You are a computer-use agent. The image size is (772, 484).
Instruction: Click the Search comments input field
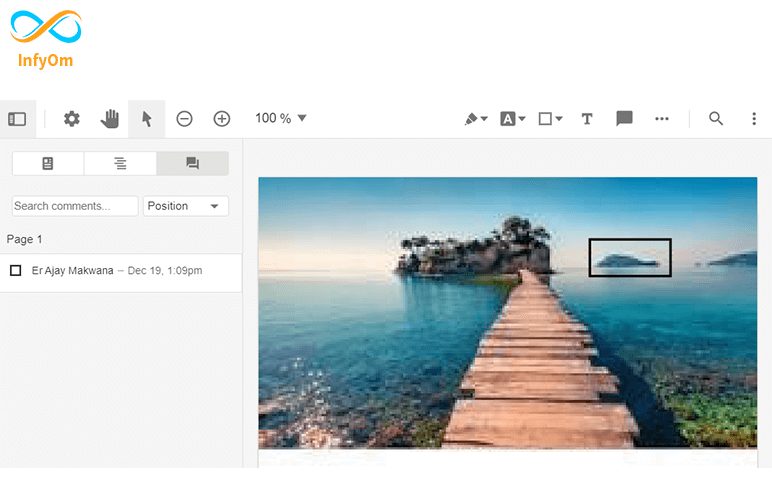pyautogui.click(x=75, y=206)
